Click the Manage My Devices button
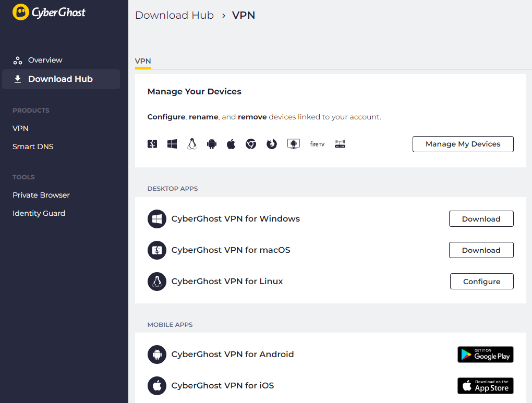This screenshot has height=403, width=532. (x=463, y=144)
